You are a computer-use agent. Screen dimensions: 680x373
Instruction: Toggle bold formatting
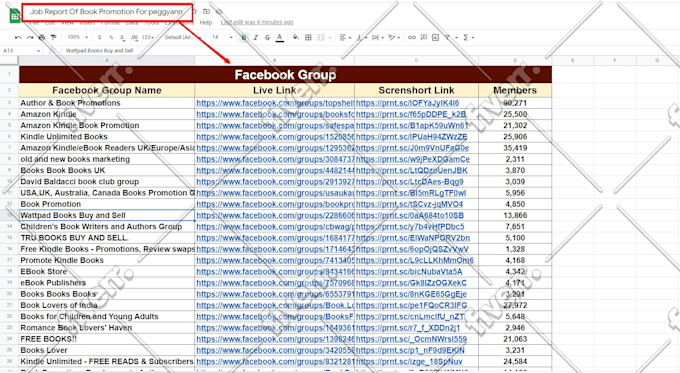pos(244,38)
